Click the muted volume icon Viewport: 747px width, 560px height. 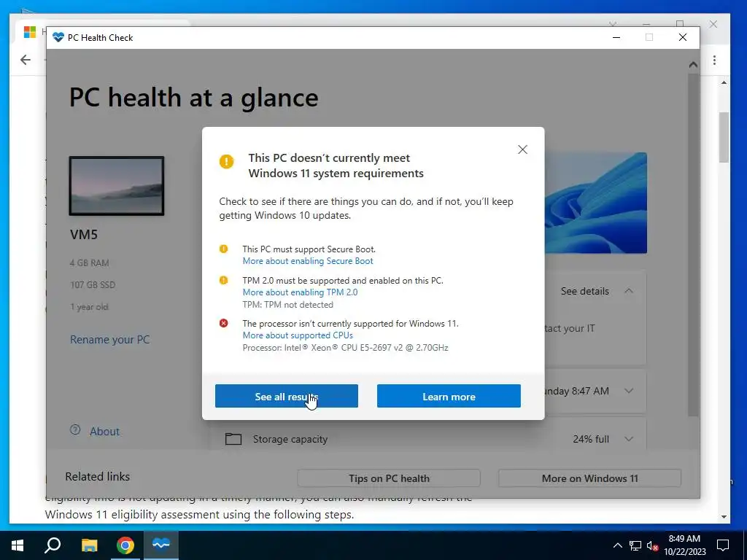click(x=653, y=545)
